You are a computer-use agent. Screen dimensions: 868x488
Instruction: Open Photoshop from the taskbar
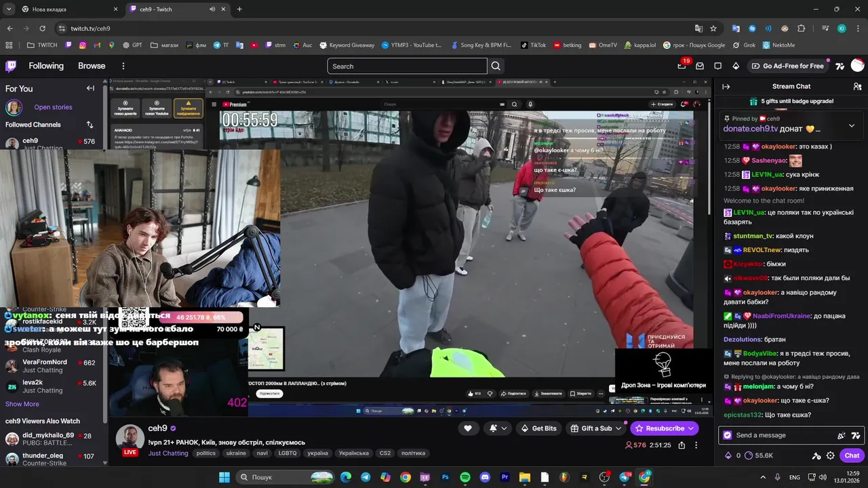(446, 477)
